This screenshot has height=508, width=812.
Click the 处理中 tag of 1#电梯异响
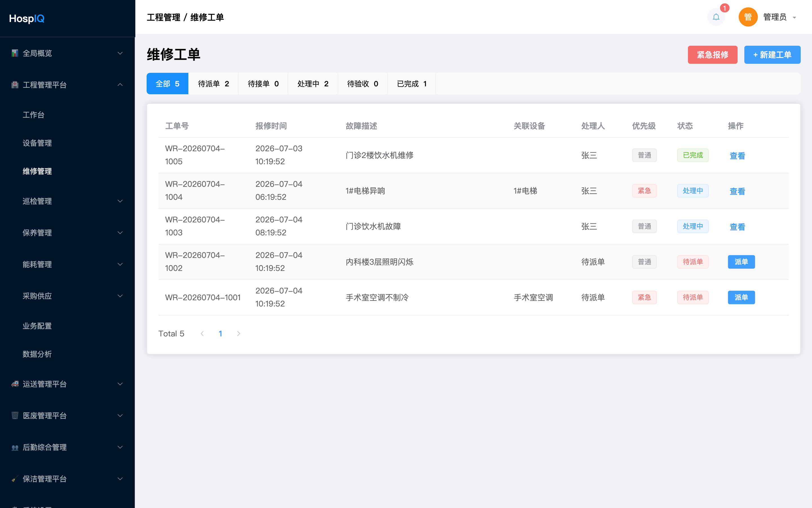tap(692, 191)
